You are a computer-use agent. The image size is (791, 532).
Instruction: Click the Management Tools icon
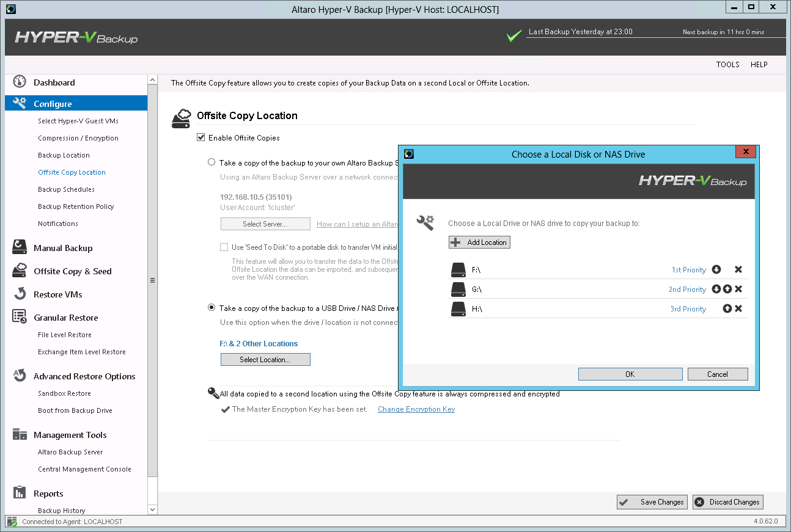point(20,434)
